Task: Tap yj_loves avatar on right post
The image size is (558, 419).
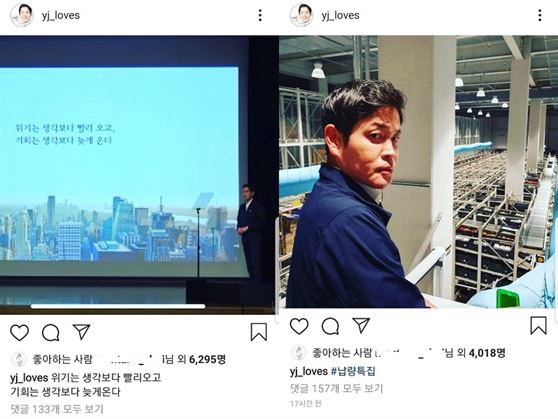Action: coord(301,15)
